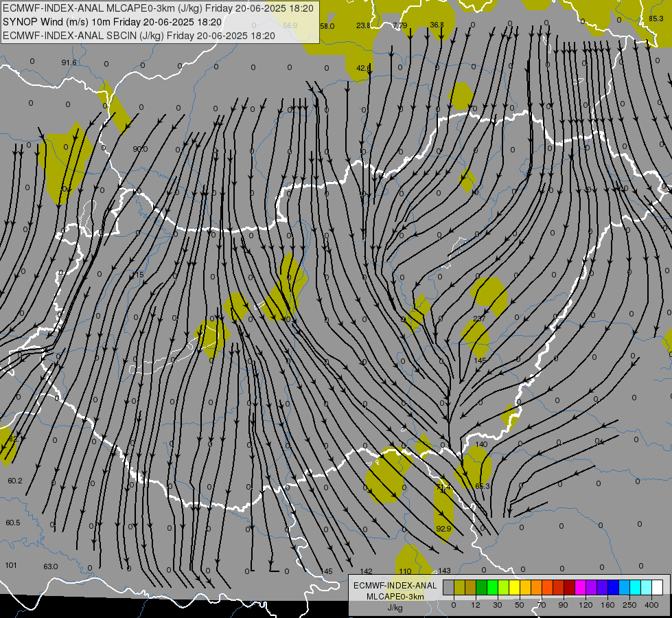Select the pure blue legend swatch

[614, 587]
